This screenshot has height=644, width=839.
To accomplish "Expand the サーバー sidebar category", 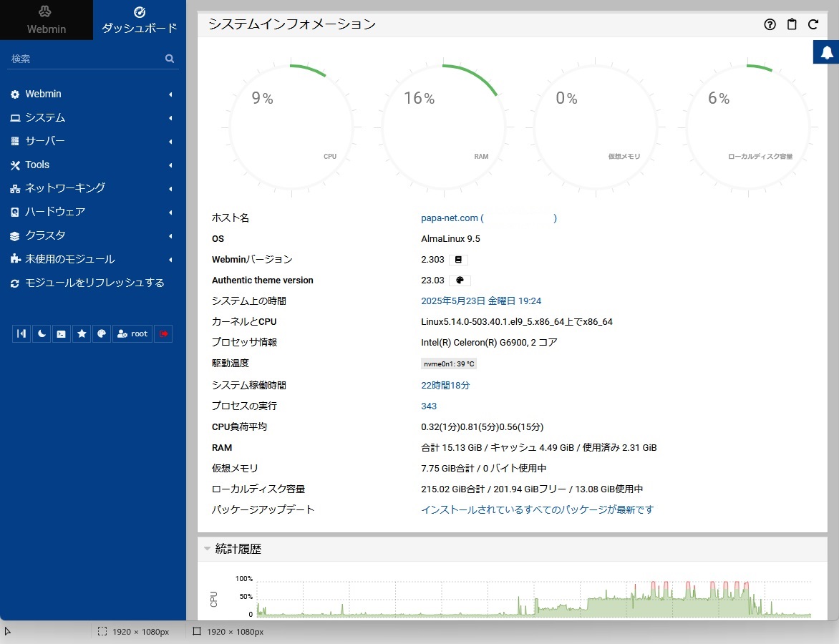I will coord(92,141).
